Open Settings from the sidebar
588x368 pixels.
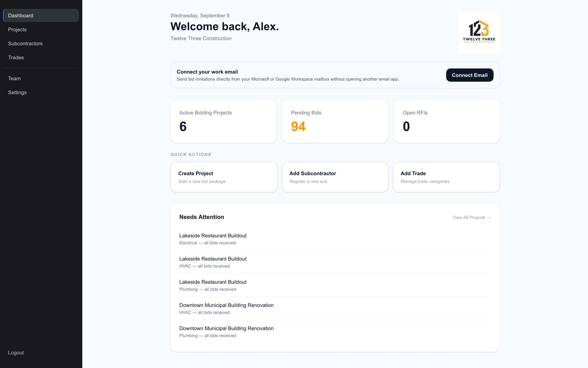click(41, 93)
